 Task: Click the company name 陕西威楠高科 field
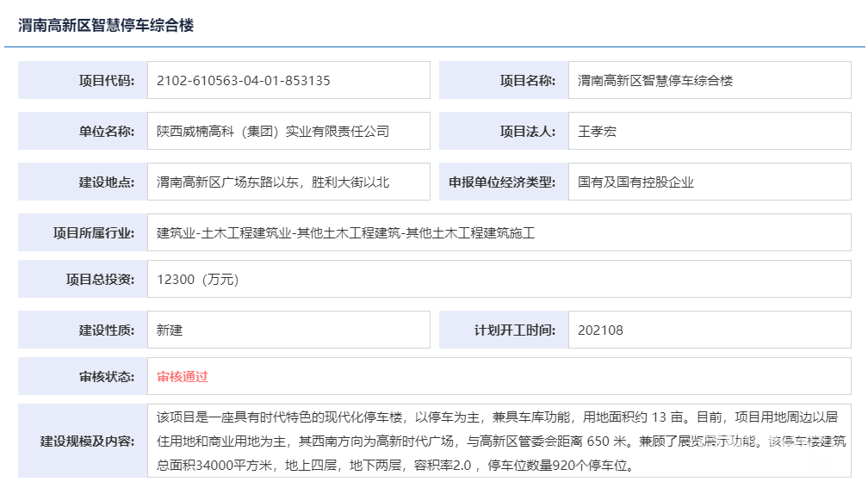[x=273, y=132]
